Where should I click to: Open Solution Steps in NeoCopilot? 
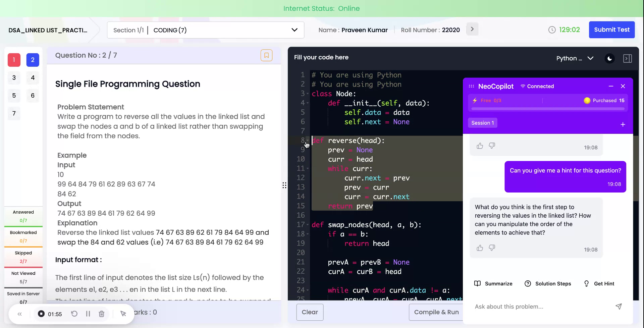[528, 283]
